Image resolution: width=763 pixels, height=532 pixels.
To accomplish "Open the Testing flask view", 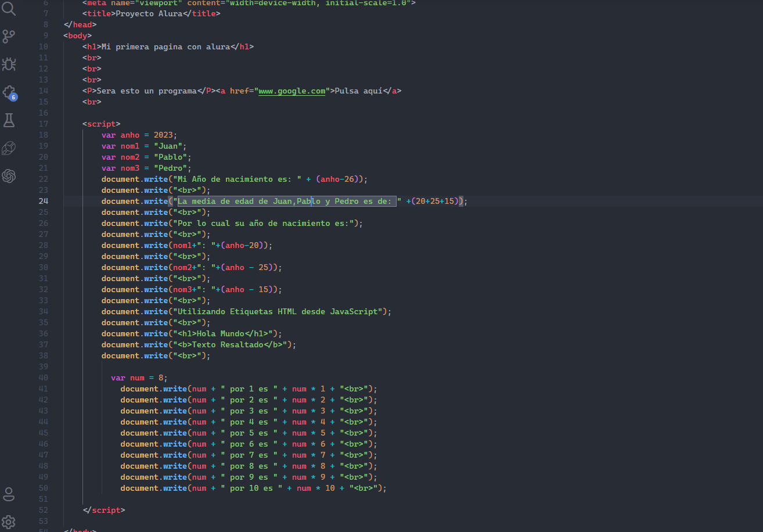I will 9,120.
